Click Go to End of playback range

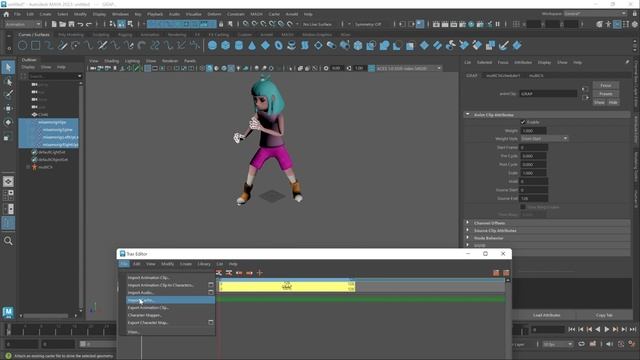click(633, 329)
